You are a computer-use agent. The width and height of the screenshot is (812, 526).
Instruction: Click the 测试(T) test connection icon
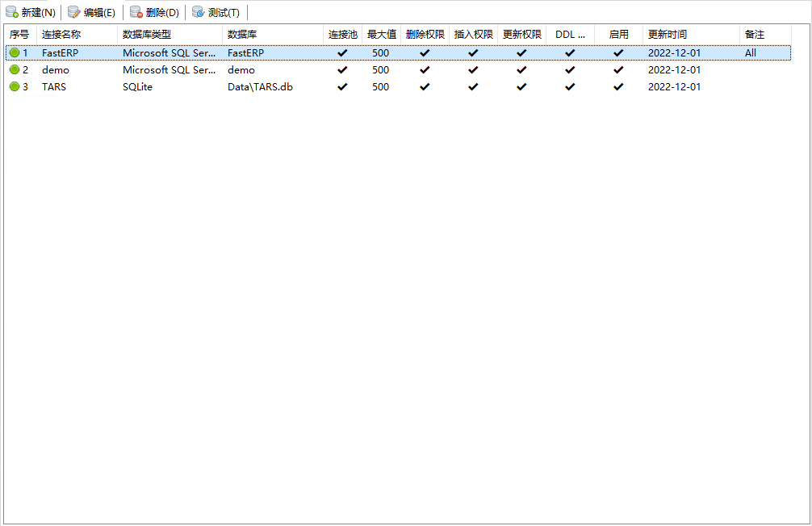pyautogui.click(x=199, y=12)
